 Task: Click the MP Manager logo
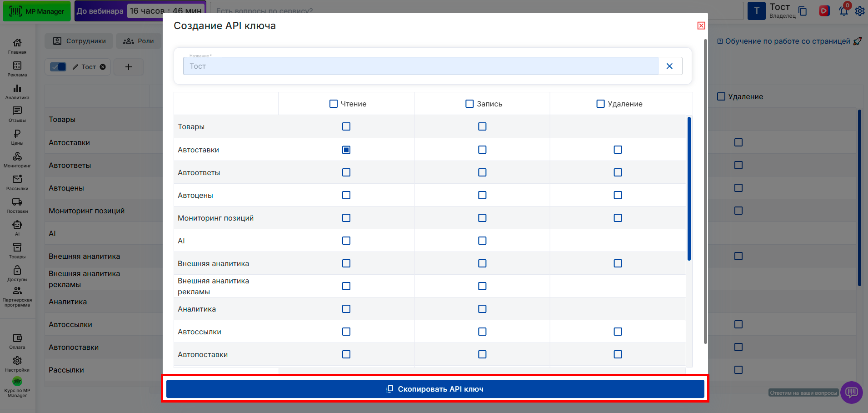point(37,11)
